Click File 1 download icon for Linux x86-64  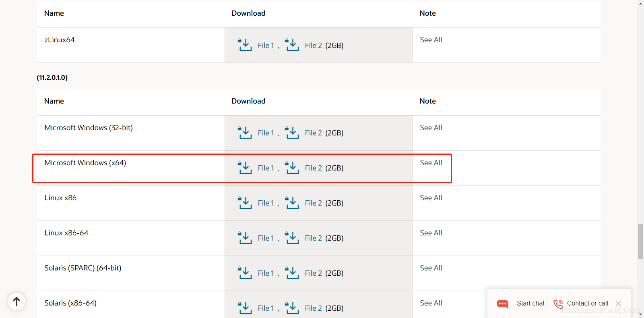pos(245,237)
